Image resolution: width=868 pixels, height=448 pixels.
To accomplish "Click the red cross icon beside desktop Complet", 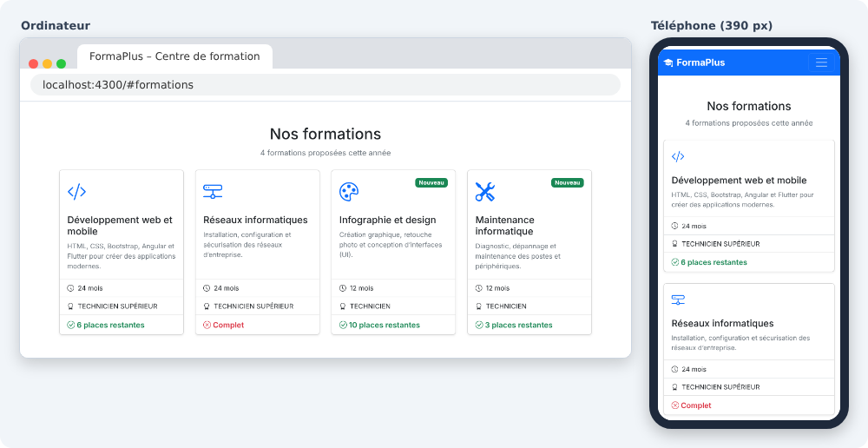I will click(207, 325).
